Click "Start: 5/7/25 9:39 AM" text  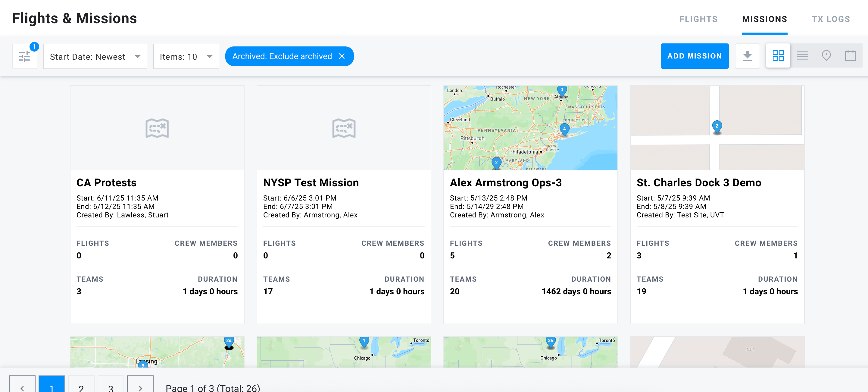(x=673, y=198)
